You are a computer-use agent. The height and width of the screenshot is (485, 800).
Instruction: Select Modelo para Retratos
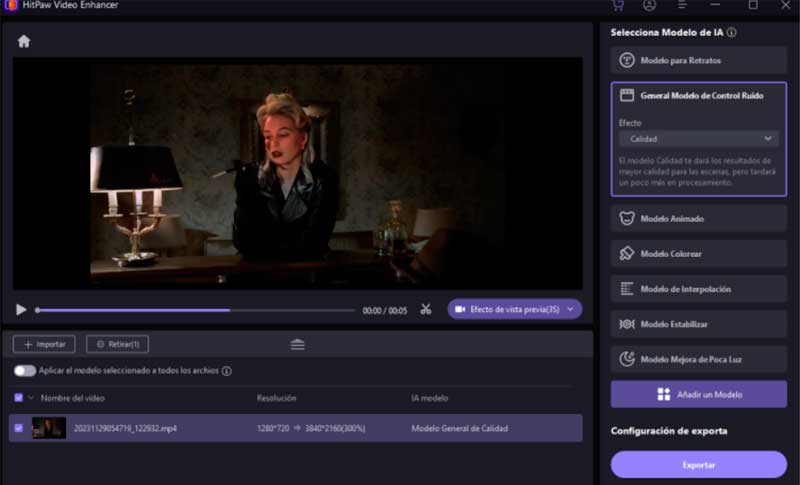(698, 61)
